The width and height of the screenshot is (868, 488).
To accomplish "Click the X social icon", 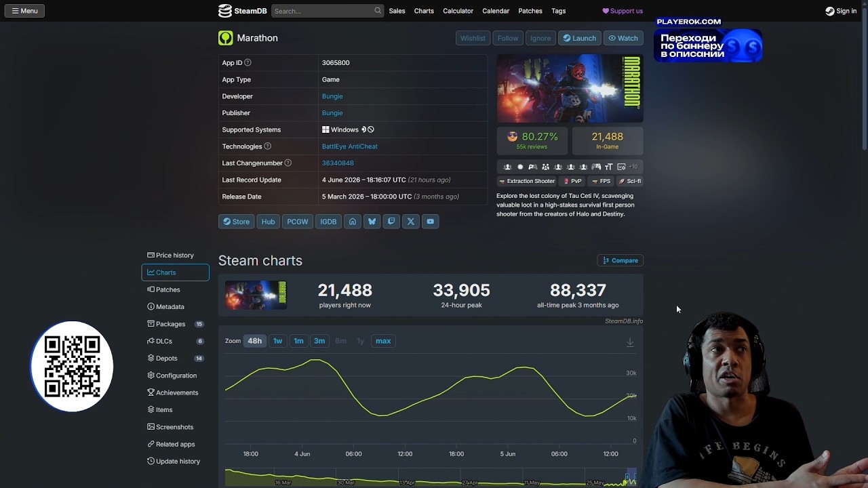I will click(411, 222).
